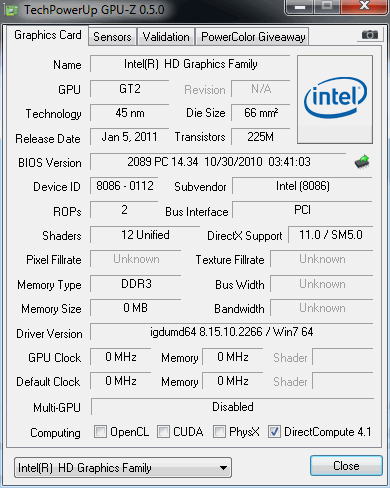Click the Name field showing Intel(R) HD Graphics Family

[x=190, y=64]
